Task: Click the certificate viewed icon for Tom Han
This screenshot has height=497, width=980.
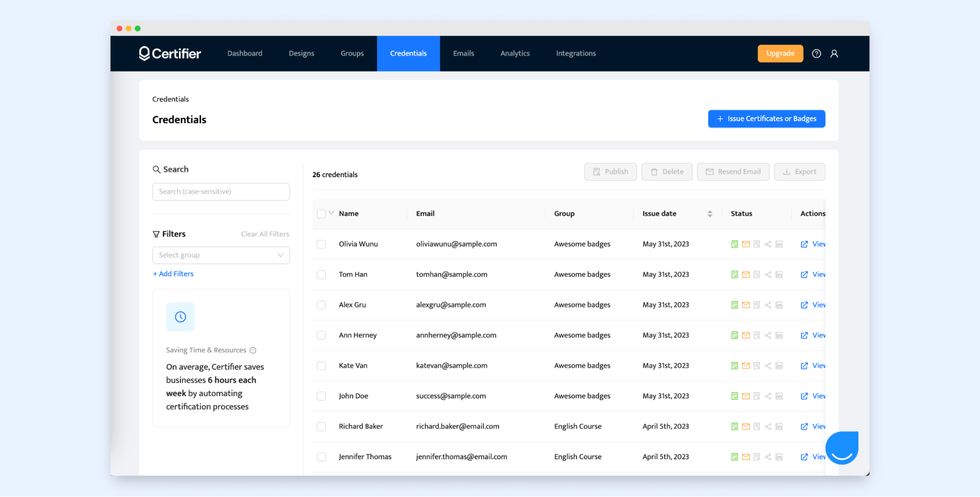Action: click(x=757, y=275)
